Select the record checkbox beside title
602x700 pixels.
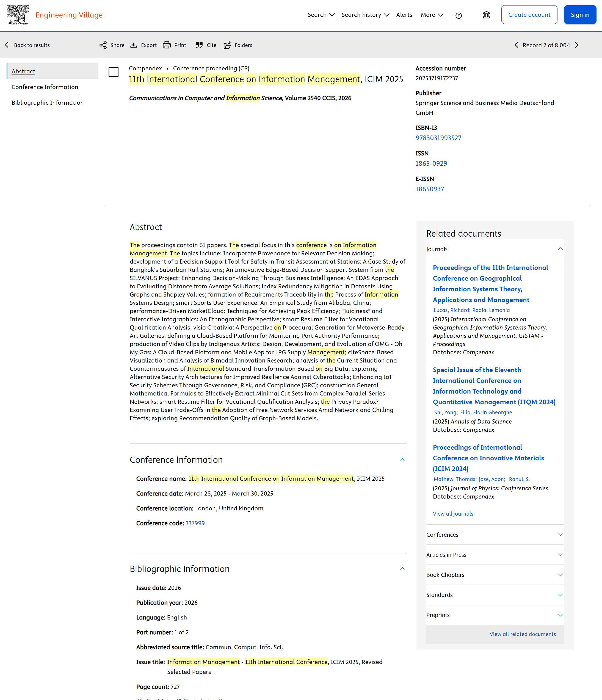tap(114, 72)
